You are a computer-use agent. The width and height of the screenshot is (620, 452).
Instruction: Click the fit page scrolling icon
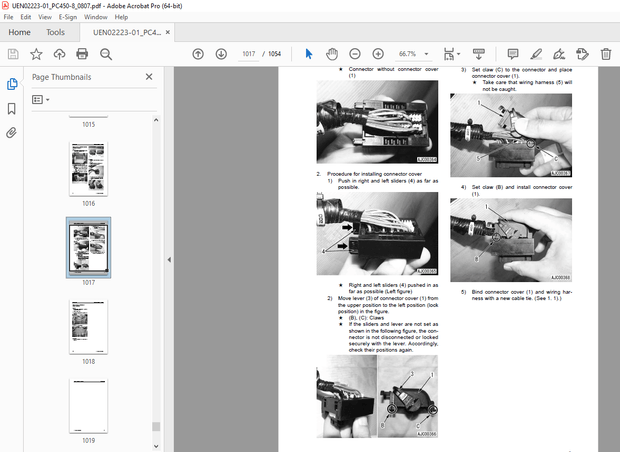coord(449,54)
